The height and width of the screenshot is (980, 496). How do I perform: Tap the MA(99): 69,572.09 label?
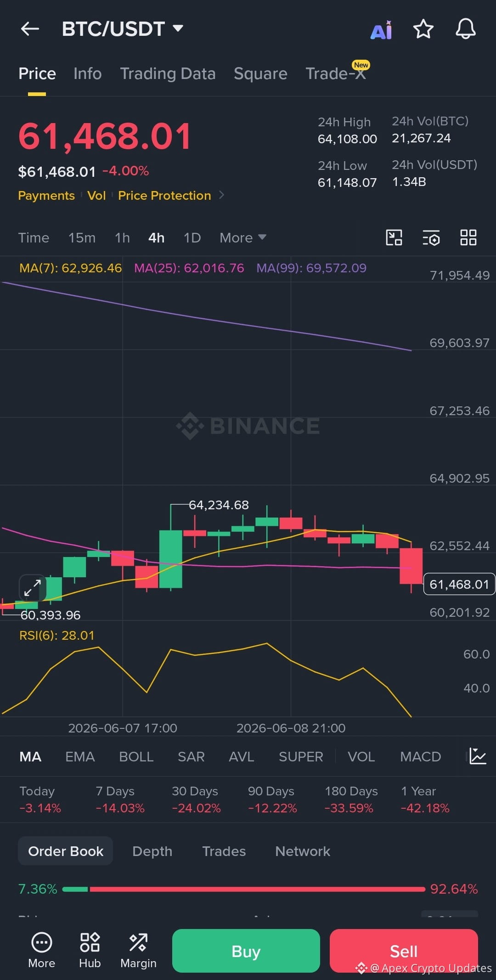point(311,268)
